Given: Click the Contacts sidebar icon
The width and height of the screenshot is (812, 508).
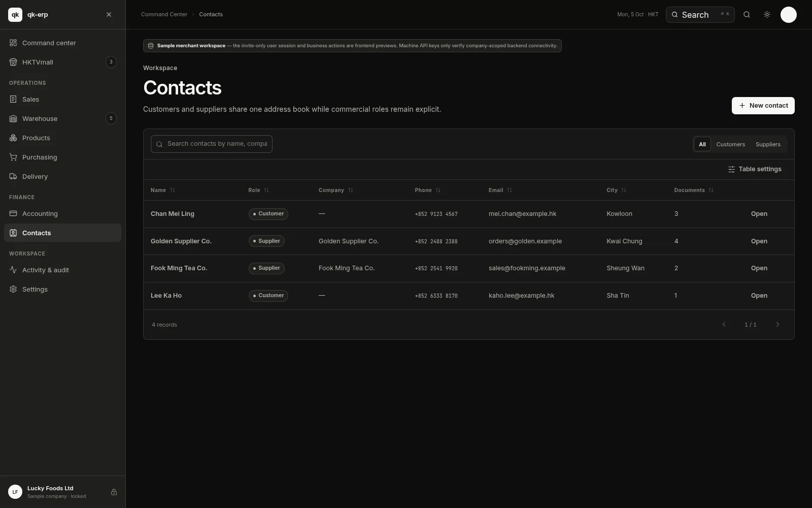Looking at the screenshot, I should coord(13,233).
